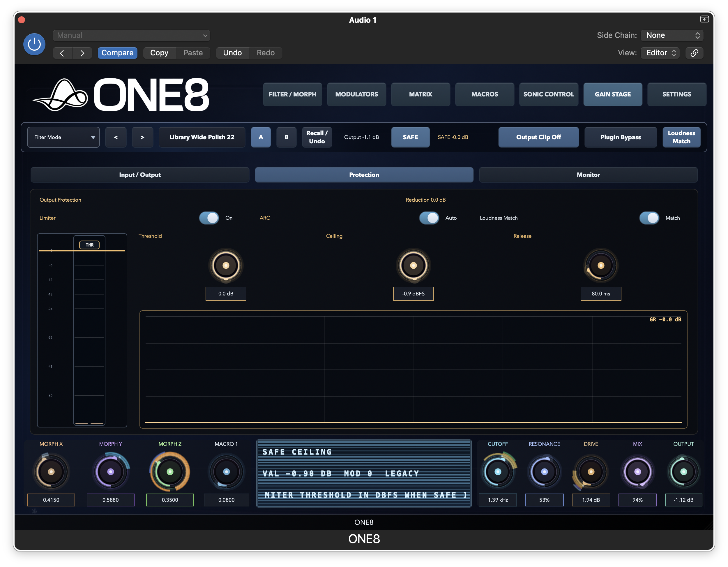Screen dimensions: 728x567
Task: Switch to the Input / Output subtab
Action: click(140, 175)
